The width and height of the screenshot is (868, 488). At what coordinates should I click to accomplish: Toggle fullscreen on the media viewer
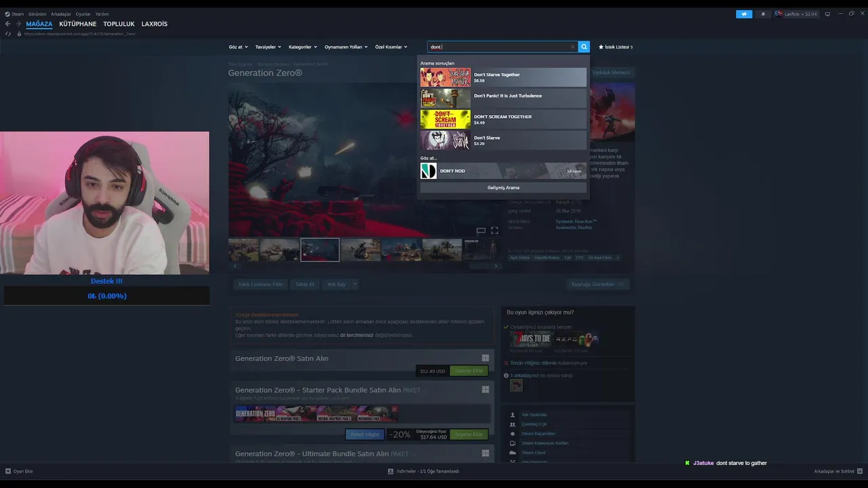pyautogui.click(x=494, y=230)
